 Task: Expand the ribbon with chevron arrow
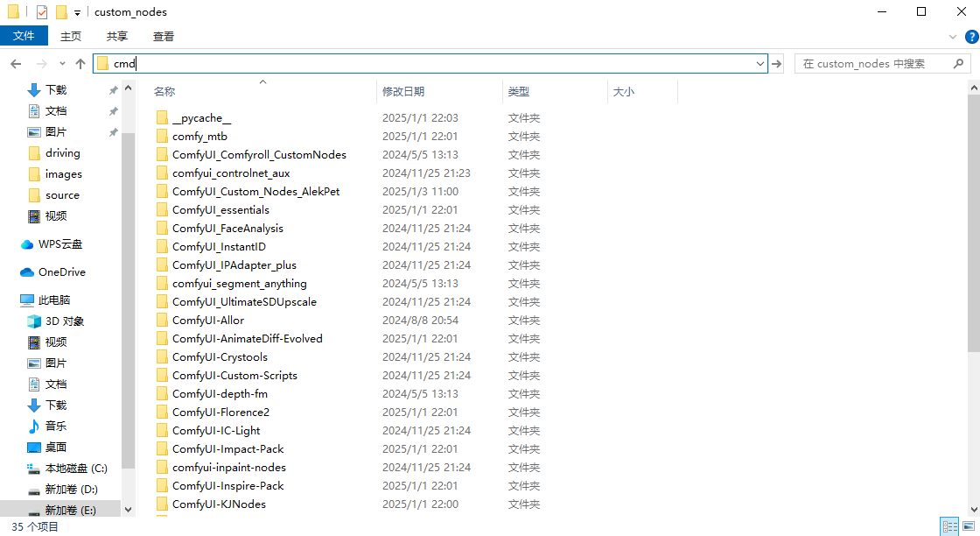tap(954, 37)
